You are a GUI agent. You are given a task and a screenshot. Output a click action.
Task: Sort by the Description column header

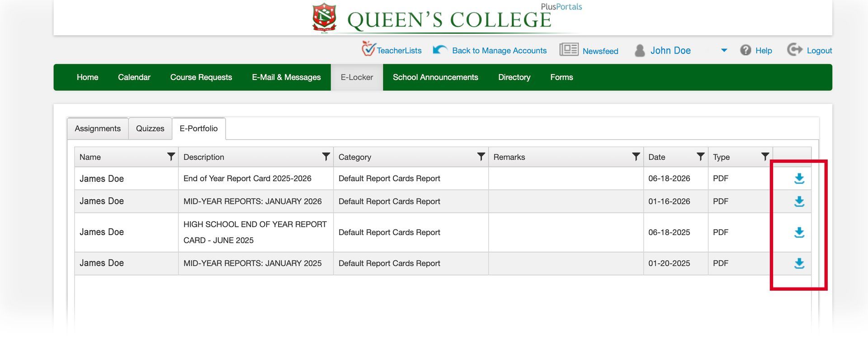tap(203, 157)
